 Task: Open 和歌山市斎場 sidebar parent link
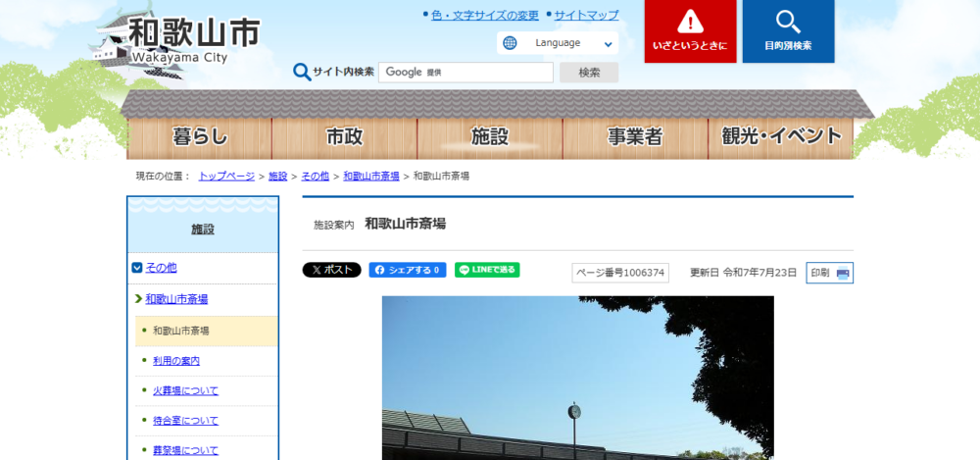click(x=176, y=299)
